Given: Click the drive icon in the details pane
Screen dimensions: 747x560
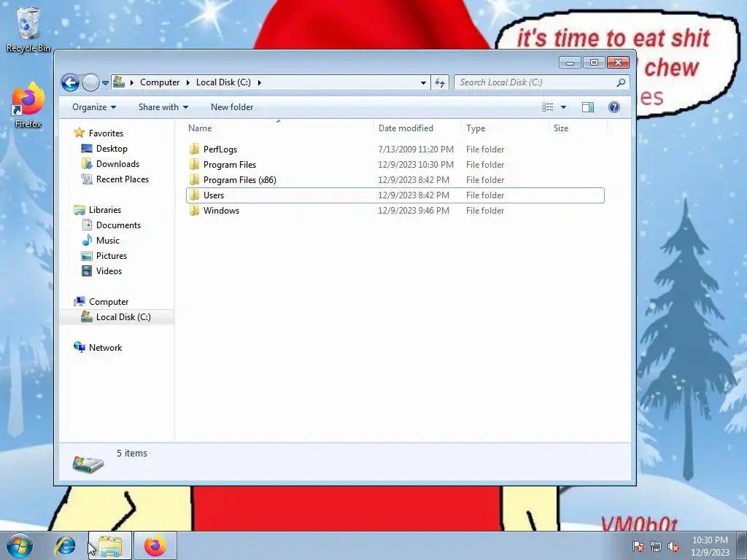Looking at the screenshot, I should 88,464.
